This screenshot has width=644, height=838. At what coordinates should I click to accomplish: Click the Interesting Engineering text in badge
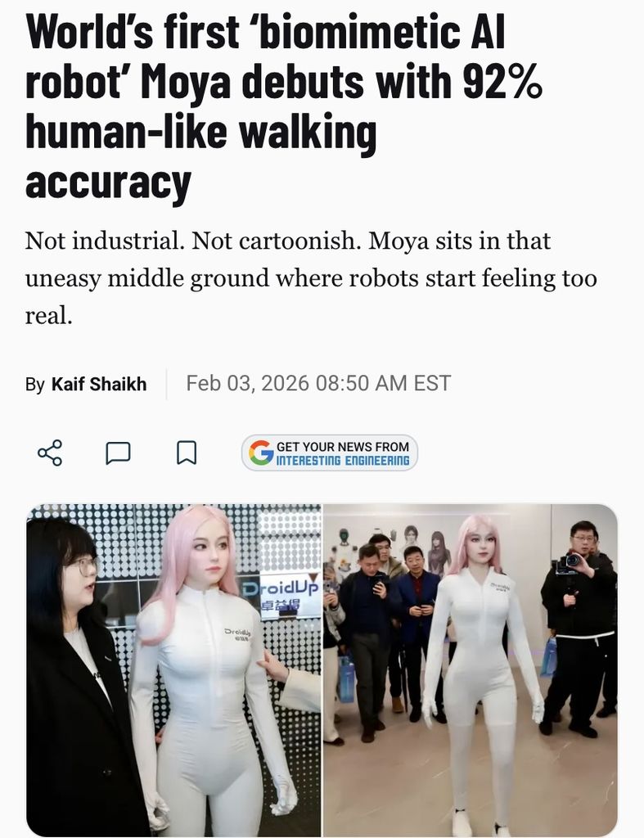pos(343,461)
